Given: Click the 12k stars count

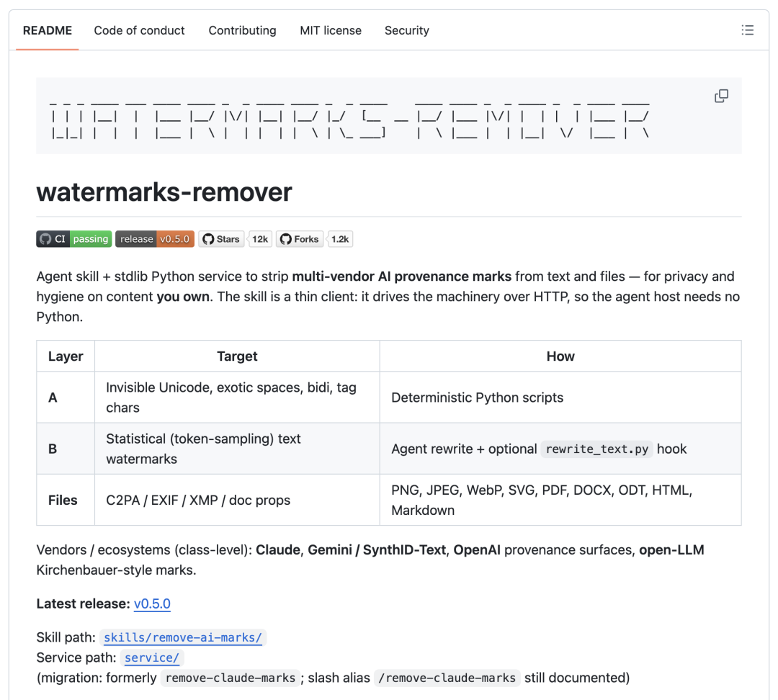Looking at the screenshot, I should tap(260, 239).
